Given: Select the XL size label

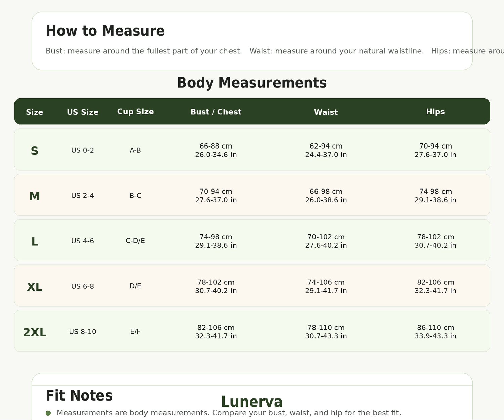Looking at the screenshot, I should tap(35, 287).
